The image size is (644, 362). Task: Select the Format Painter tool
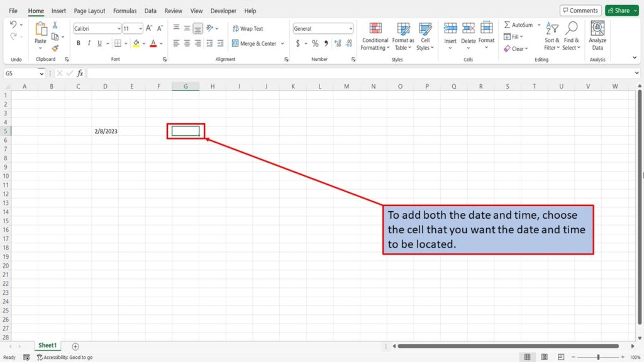point(55,48)
